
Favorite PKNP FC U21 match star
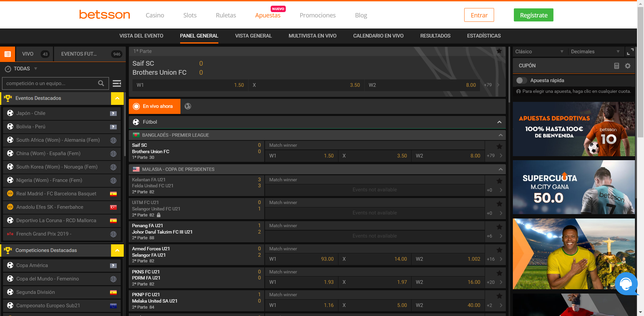tap(499, 296)
